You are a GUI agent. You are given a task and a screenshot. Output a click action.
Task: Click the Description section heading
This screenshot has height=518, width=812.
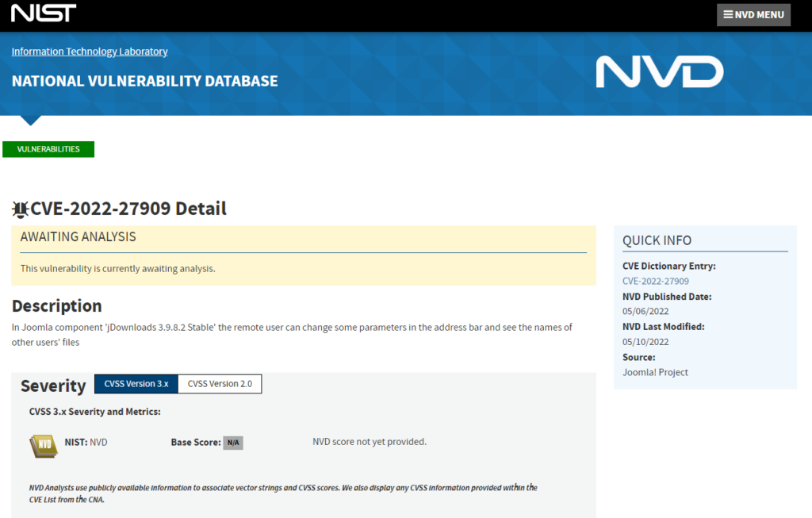coord(57,306)
